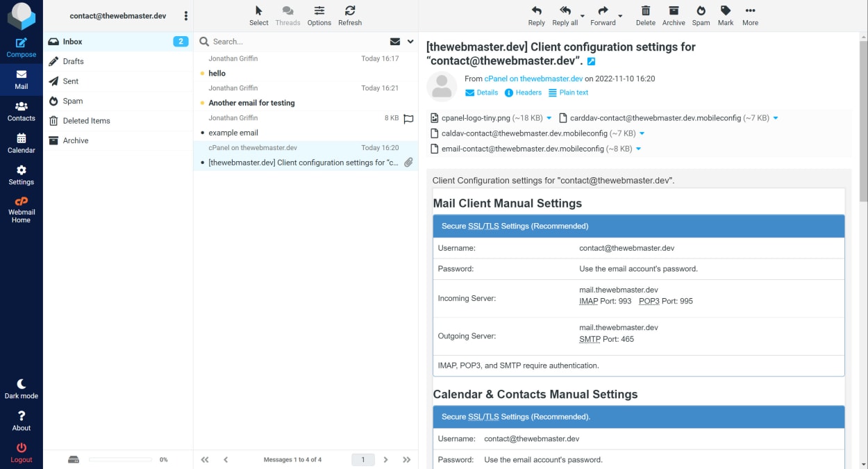
Task: Click the sender avatar image
Action: 442,86
